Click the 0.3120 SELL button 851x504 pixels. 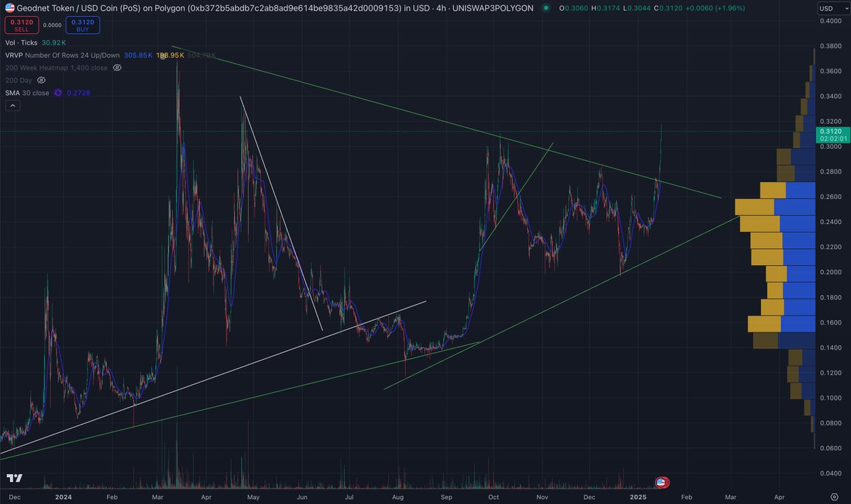tap(21, 26)
